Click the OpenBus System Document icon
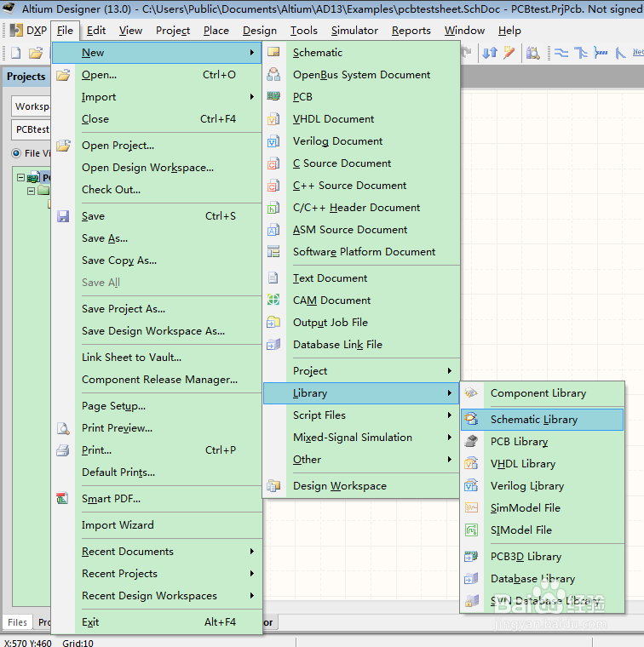This screenshot has width=644, height=647. click(x=273, y=75)
